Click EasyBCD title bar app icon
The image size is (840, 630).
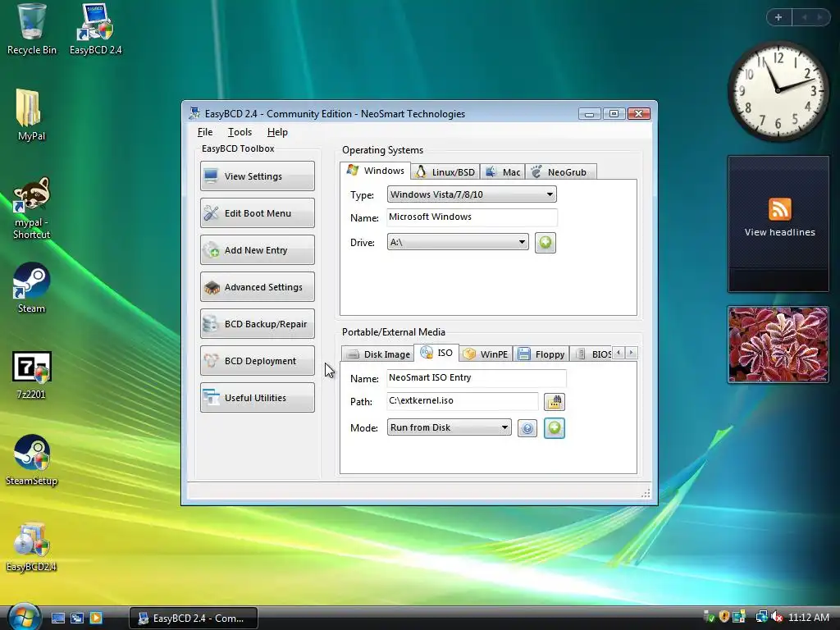point(194,113)
